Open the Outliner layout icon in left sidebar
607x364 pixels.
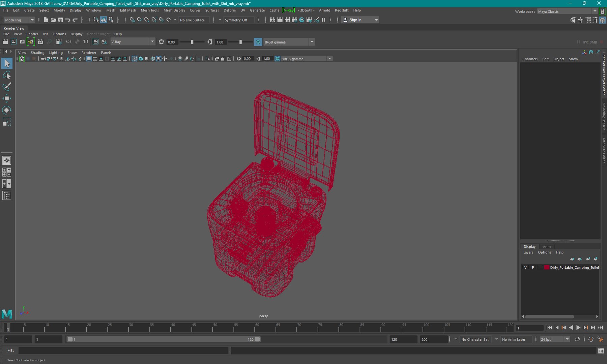click(x=7, y=195)
